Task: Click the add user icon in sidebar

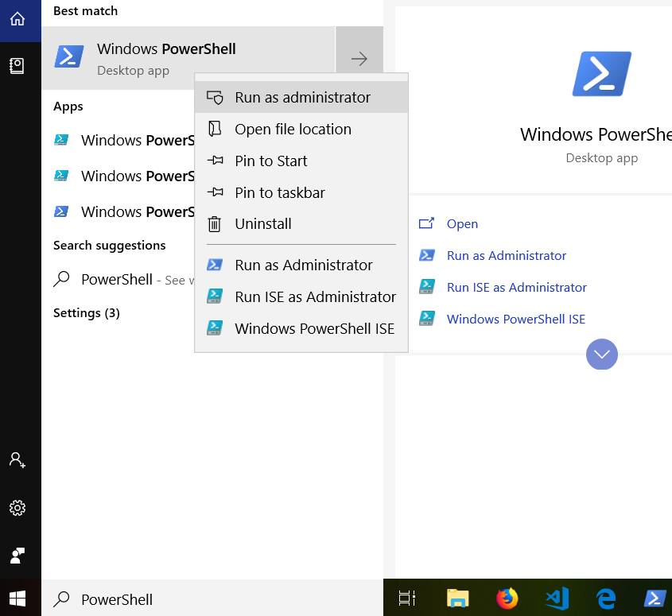Action: (x=17, y=460)
